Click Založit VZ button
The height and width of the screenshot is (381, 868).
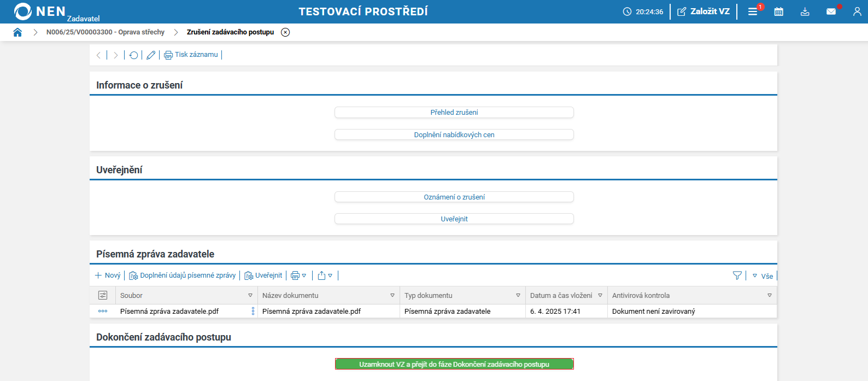pyautogui.click(x=703, y=11)
